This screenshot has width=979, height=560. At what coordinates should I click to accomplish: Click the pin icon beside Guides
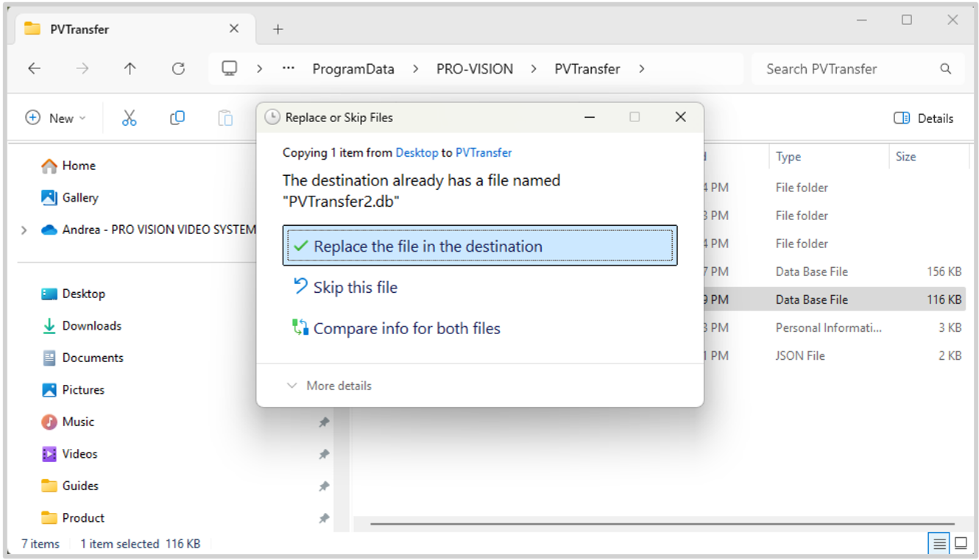323,486
